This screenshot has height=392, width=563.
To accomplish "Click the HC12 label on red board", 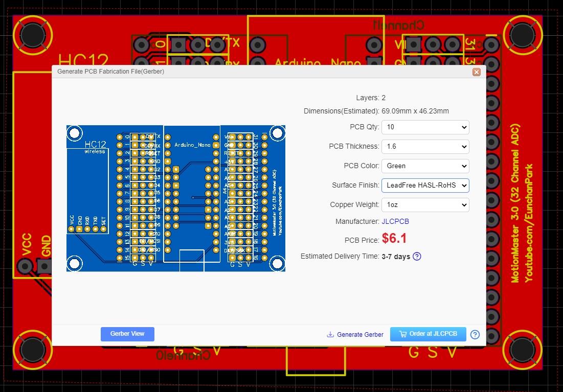I will point(83,60).
